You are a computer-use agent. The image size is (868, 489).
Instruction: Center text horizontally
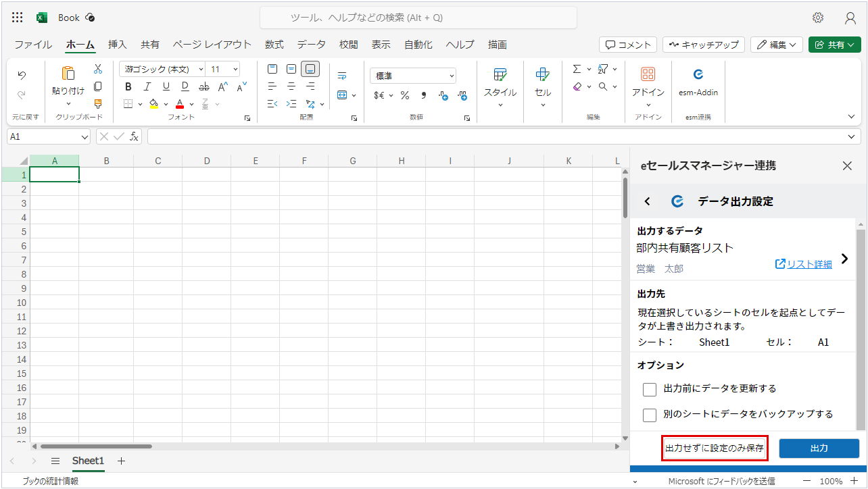click(x=291, y=86)
